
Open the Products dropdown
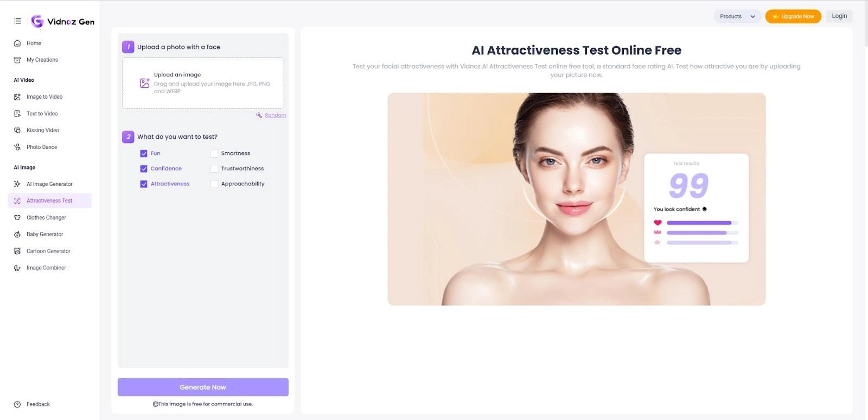(x=737, y=16)
